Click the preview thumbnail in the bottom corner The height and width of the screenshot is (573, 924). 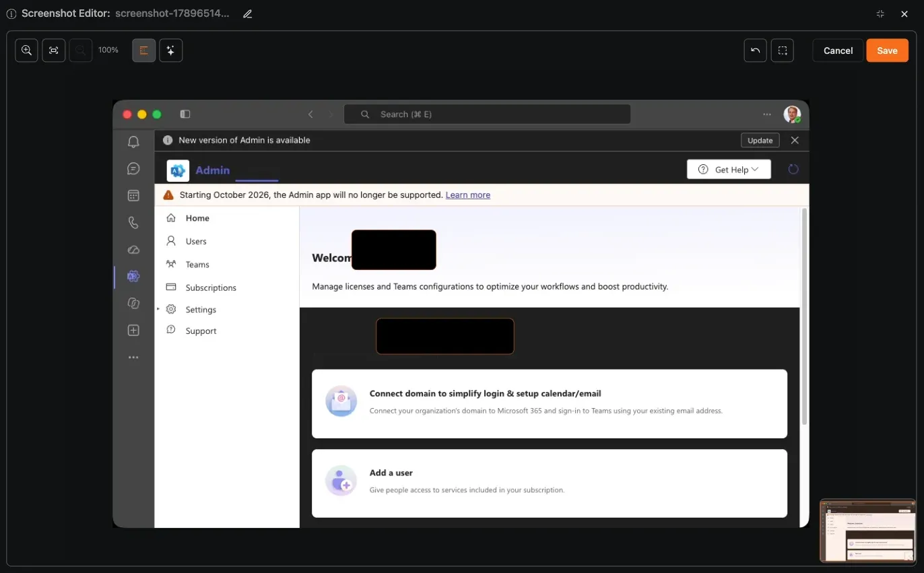[868, 531]
